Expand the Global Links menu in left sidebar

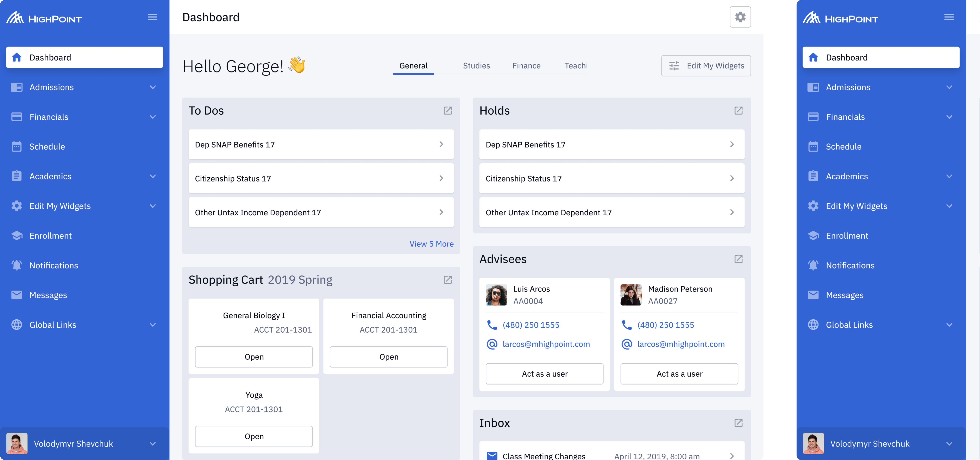pos(152,325)
